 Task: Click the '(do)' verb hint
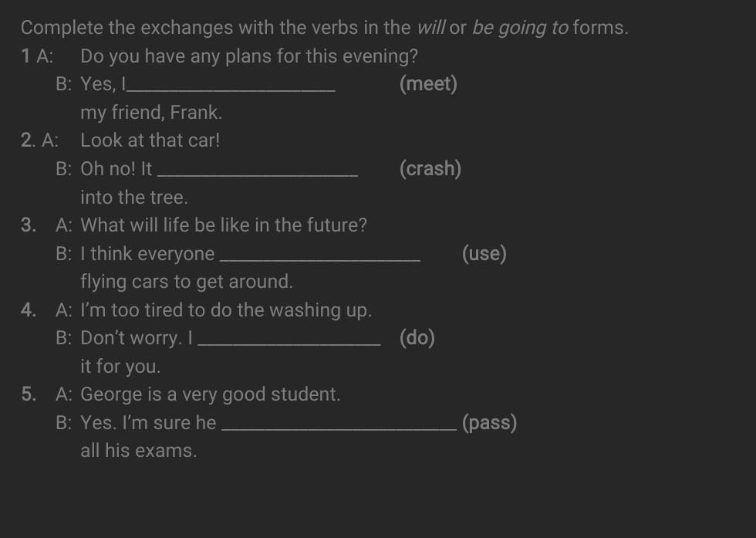pos(417,338)
